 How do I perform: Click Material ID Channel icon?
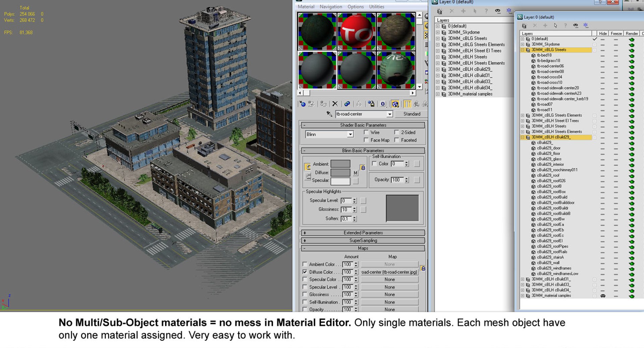(383, 104)
